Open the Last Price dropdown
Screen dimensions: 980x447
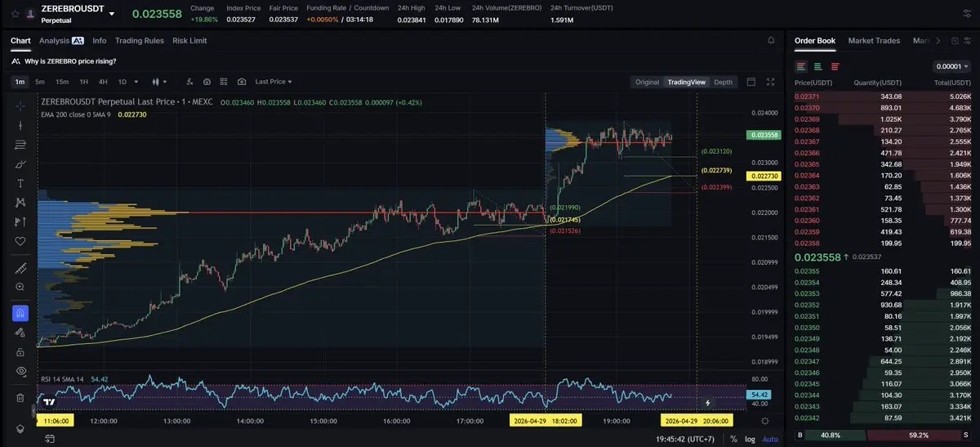pyautogui.click(x=274, y=82)
